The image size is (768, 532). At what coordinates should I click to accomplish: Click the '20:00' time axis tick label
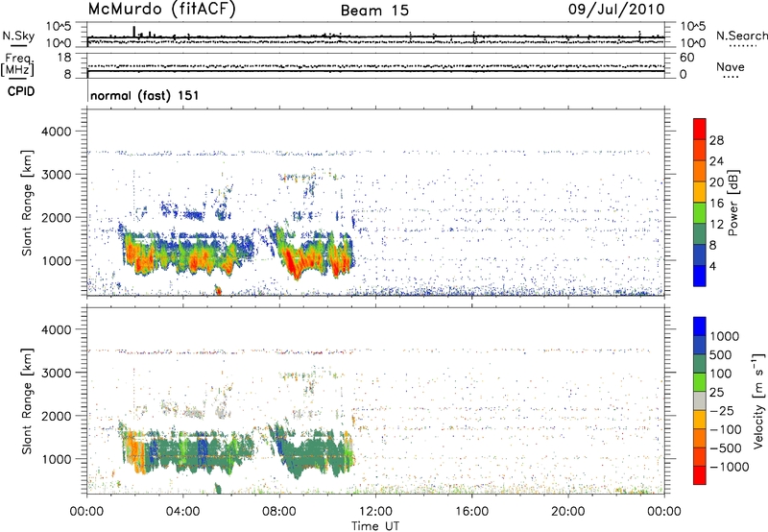[567, 512]
